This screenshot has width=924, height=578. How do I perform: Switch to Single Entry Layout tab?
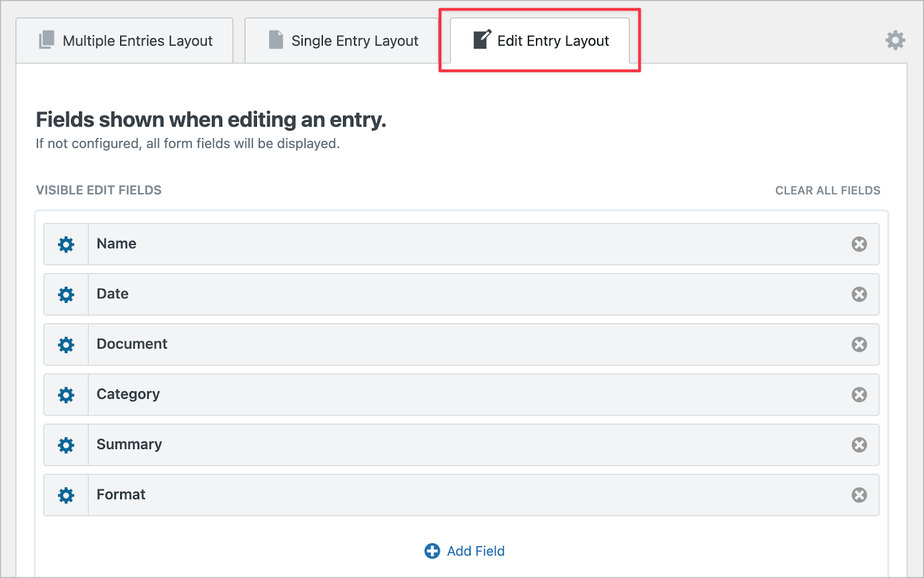[x=342, y=40]
